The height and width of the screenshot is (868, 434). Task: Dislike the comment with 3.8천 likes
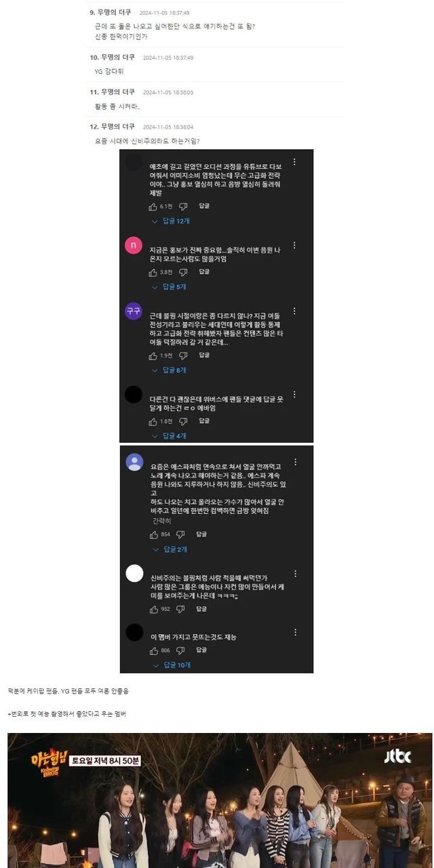(183, 272)
